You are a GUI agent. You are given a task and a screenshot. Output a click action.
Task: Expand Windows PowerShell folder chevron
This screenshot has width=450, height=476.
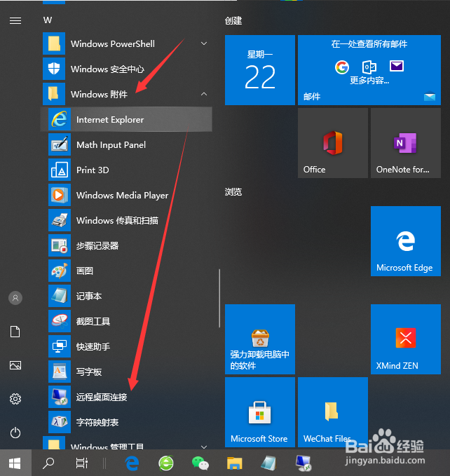(x=204, y=43)
